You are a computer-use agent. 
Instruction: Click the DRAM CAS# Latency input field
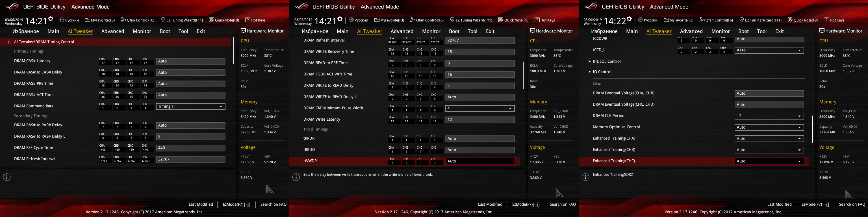point(191,61)
